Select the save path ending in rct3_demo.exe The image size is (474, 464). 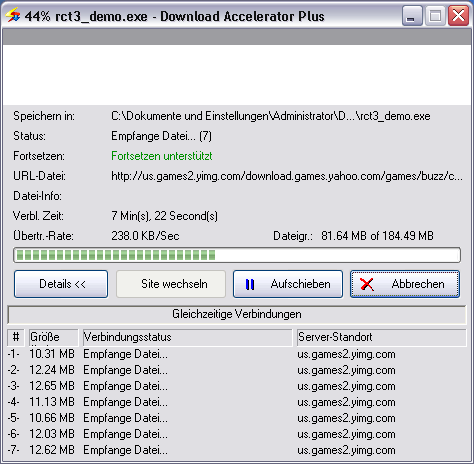point(271,116)
